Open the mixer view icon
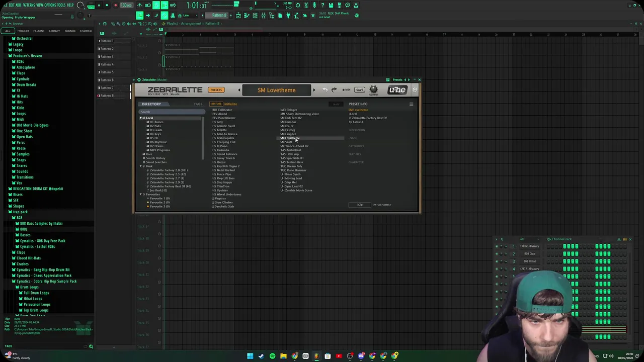Image resolution: width=644 pixels, height=362 pixels. [263, 16]
